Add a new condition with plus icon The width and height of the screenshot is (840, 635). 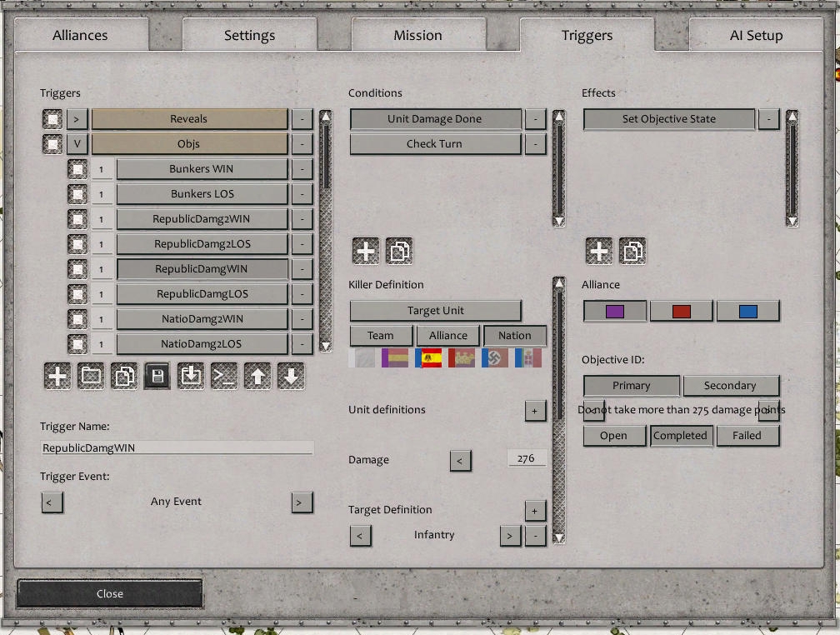(366, 251)
